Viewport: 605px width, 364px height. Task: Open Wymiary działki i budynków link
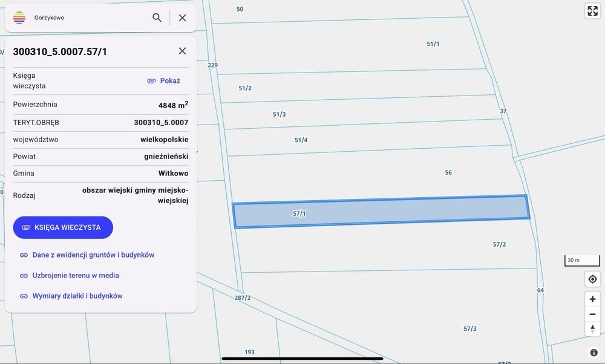(x=71, y=296)
